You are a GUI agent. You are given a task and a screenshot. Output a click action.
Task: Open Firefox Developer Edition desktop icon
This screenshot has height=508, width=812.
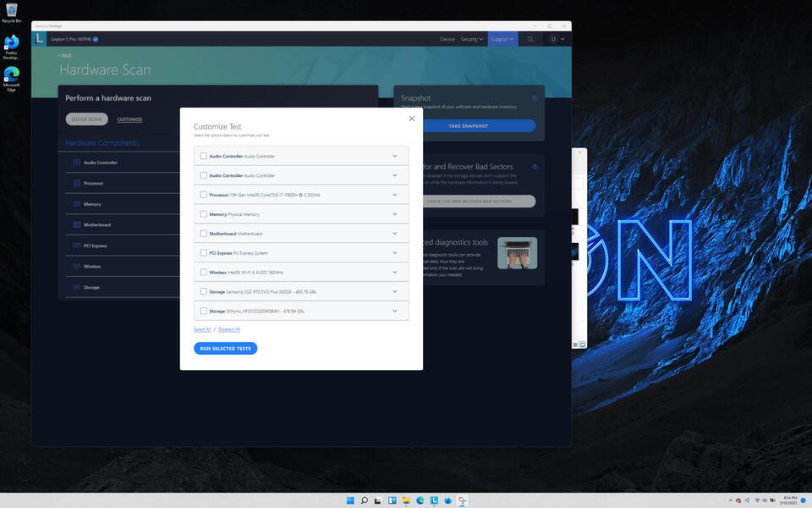click(11, 47)
